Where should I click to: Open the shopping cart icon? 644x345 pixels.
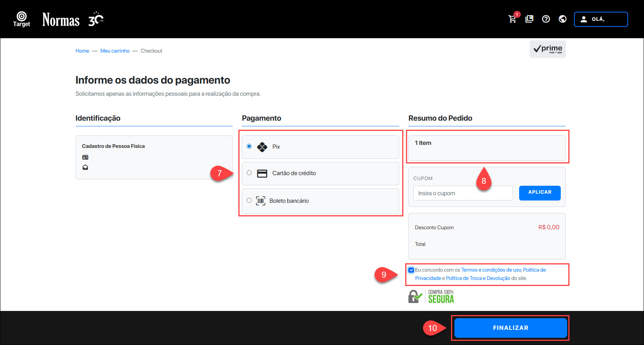(x=512, y=19)
